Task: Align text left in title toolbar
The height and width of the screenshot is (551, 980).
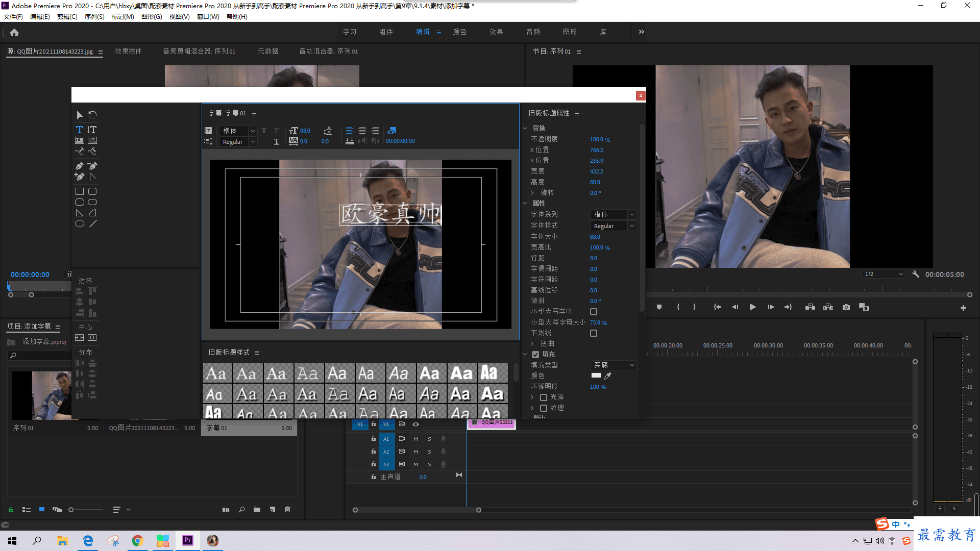Action: (350, 131)
